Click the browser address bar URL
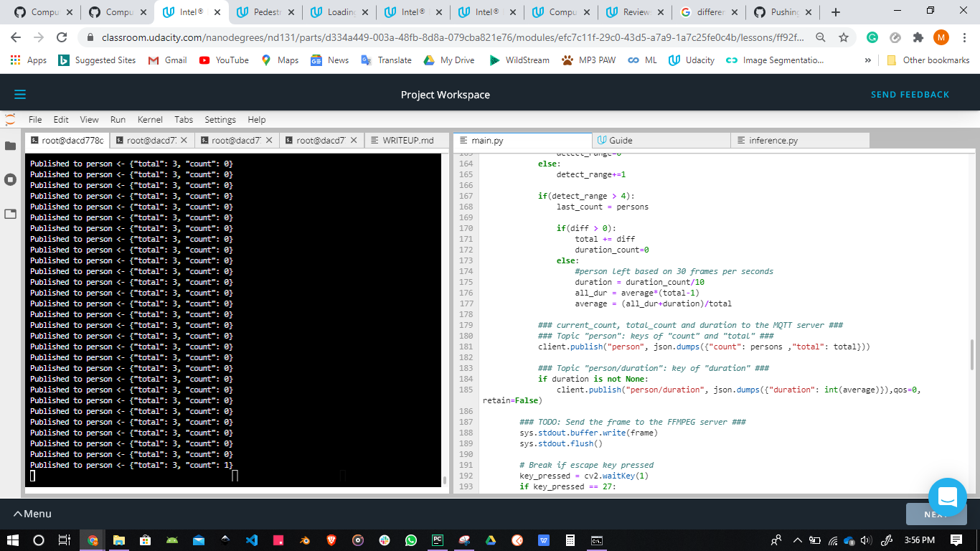This screenshot has height=551, width=980. pos(452,37)
